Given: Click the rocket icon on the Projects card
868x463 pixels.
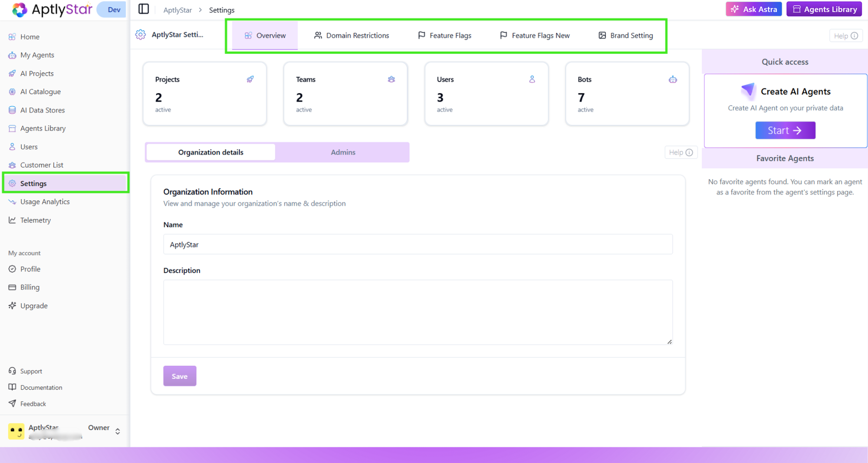Looking at the screenshot, I should [x=250, y=79].
